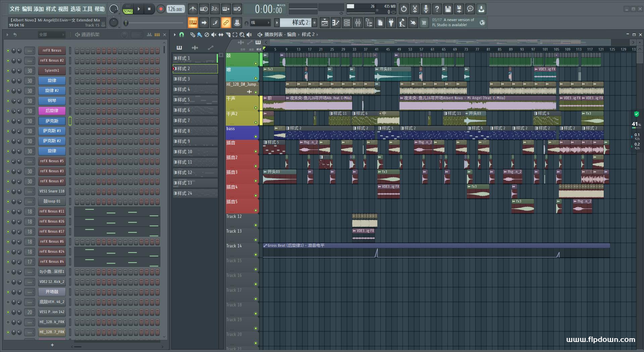Image resolution: width=644 pixels, height=352 pixels.
Task: Open the mixer icon
Action: tap(358, 23)
